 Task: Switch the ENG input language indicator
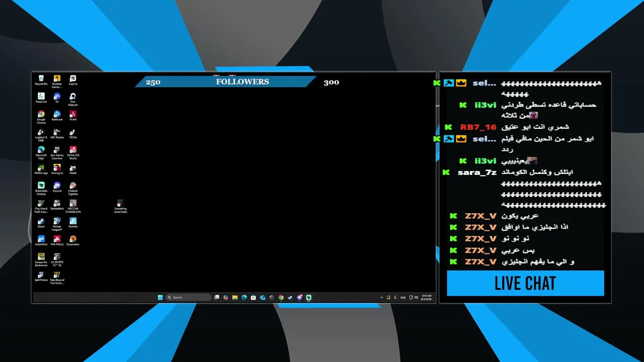(403, 298)
